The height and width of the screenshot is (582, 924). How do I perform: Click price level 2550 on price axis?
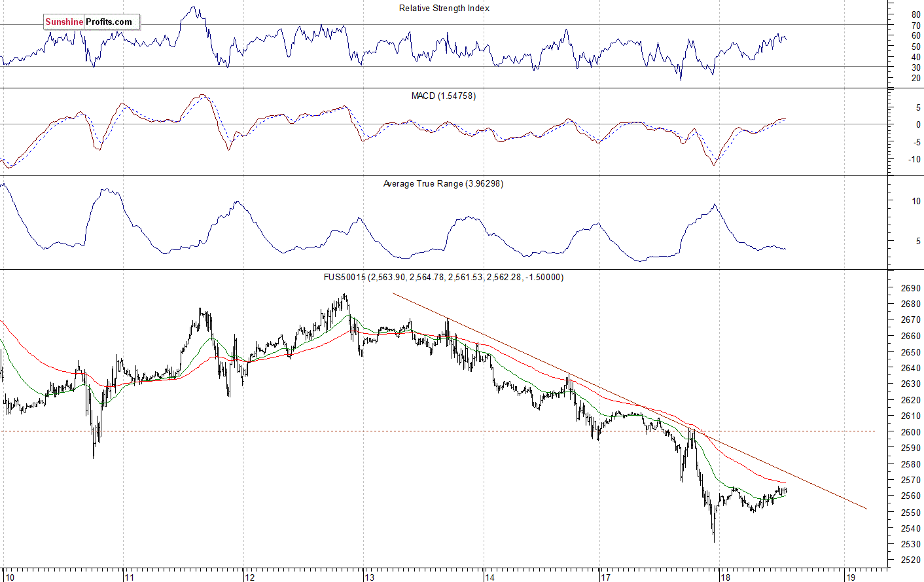[x=910, y=513]
